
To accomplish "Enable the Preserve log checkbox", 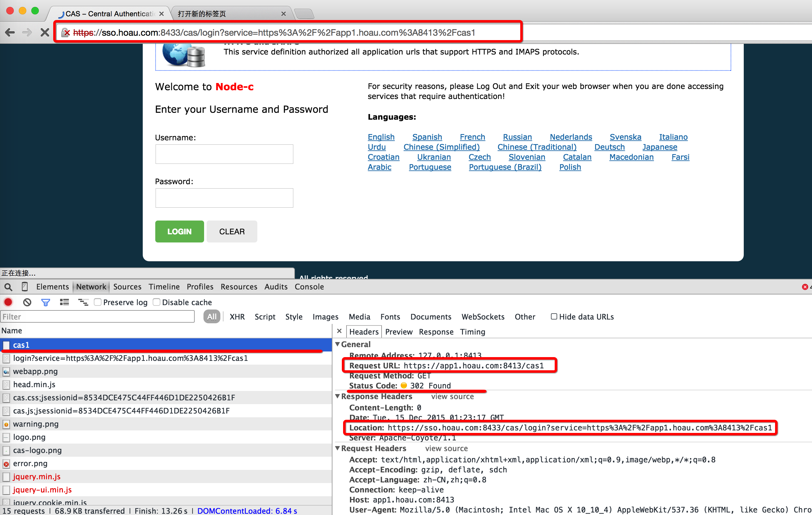I will [x=98, y=302].
